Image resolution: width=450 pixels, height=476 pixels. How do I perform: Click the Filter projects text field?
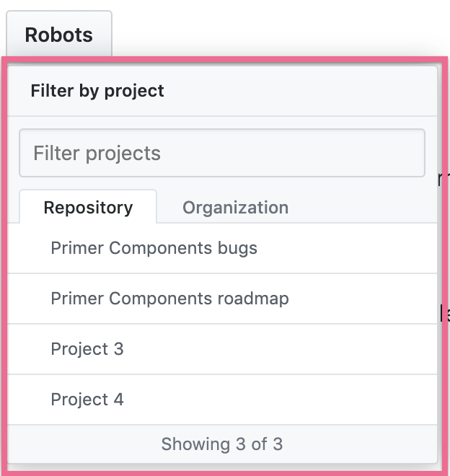tap(222, 153)
